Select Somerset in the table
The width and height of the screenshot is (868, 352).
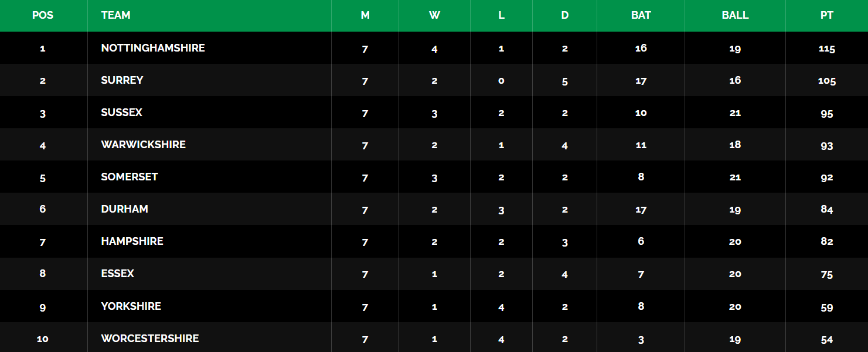[x=130, y=177]
